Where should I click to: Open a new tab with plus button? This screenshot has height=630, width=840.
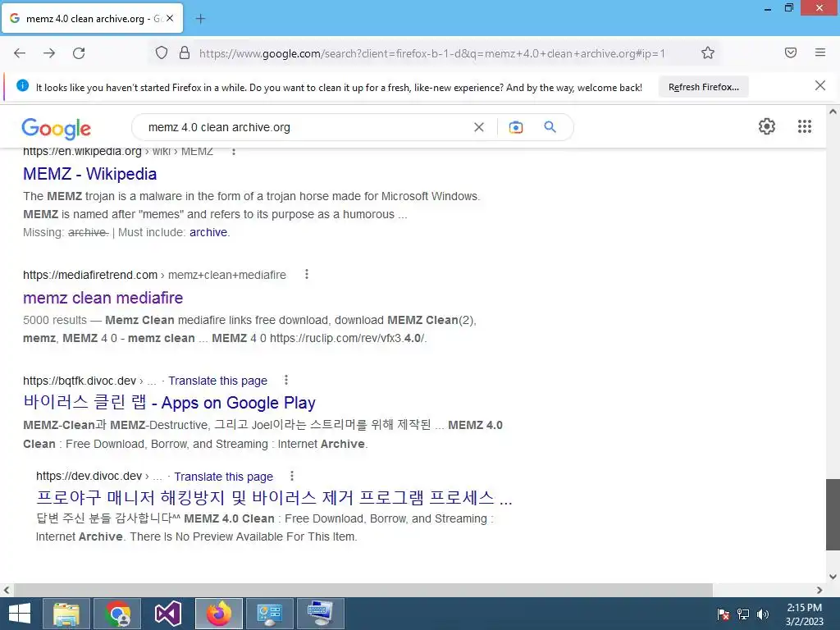[200, 19]
